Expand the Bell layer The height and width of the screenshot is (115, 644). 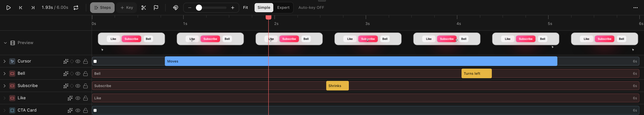point(4,73)
